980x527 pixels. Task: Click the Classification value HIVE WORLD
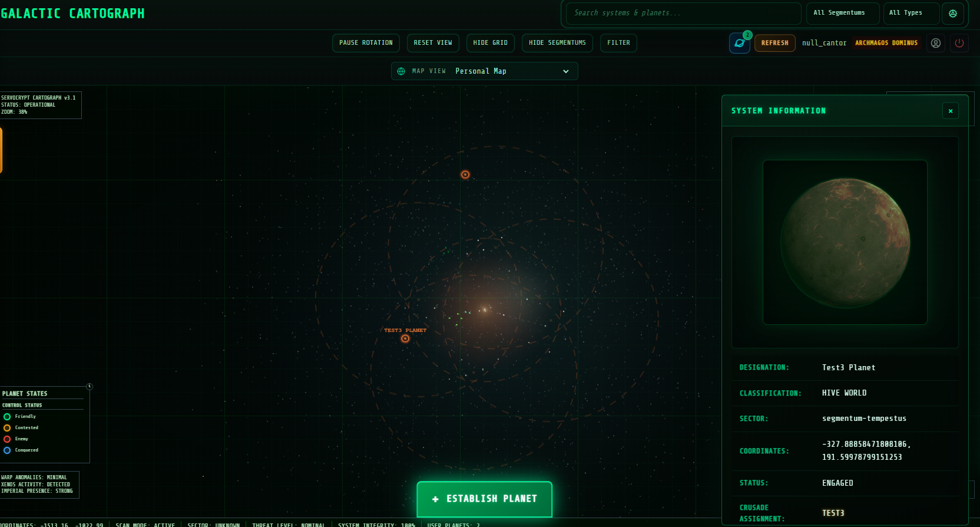[x=844, y=393]
